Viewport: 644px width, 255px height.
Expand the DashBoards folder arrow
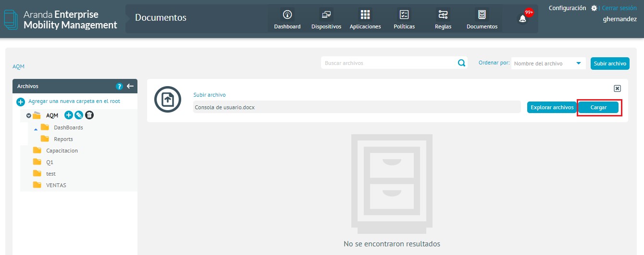(36, 128)
